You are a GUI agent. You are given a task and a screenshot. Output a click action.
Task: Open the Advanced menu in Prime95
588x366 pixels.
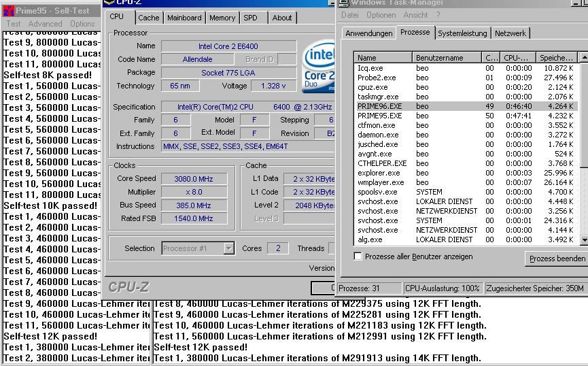click(x=45, y=24)
